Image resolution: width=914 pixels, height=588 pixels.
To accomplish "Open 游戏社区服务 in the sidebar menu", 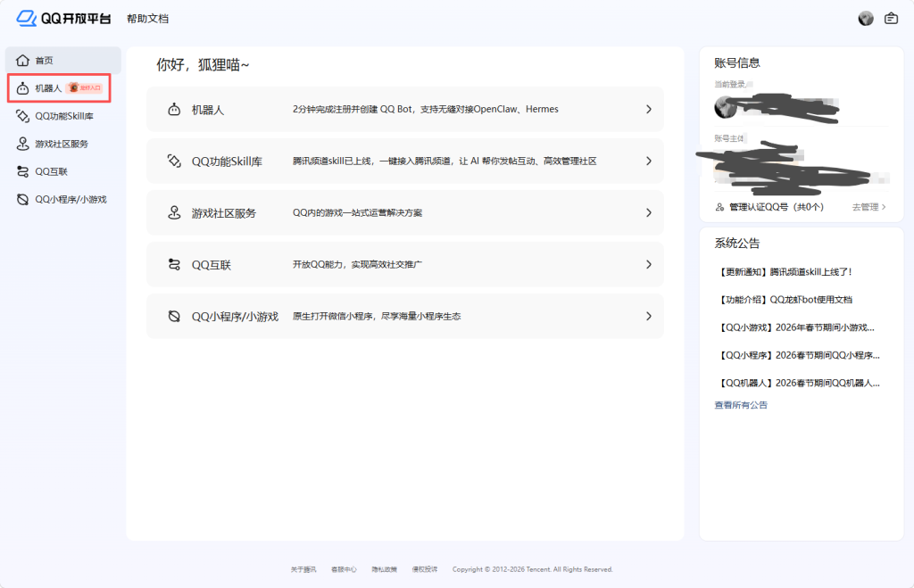I will (63, 144).
